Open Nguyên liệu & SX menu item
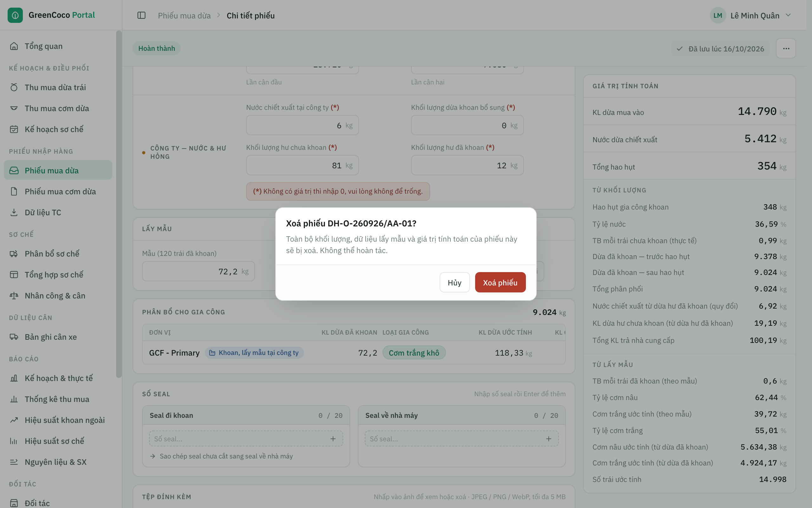Image resolution: width=812 pixels, height=508 pixels. (58, 462)
